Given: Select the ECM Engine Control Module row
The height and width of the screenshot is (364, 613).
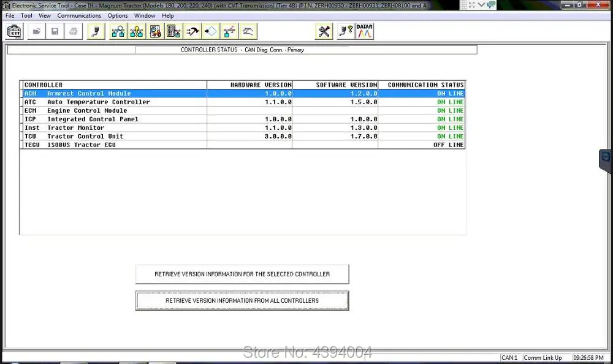Looking at the screenshot, I should point(244,111).
